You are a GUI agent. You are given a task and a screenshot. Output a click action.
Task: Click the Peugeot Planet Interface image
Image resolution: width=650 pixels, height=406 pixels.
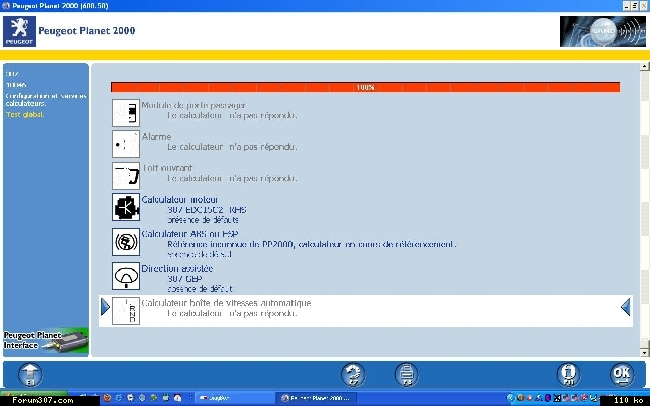point(46,341)
